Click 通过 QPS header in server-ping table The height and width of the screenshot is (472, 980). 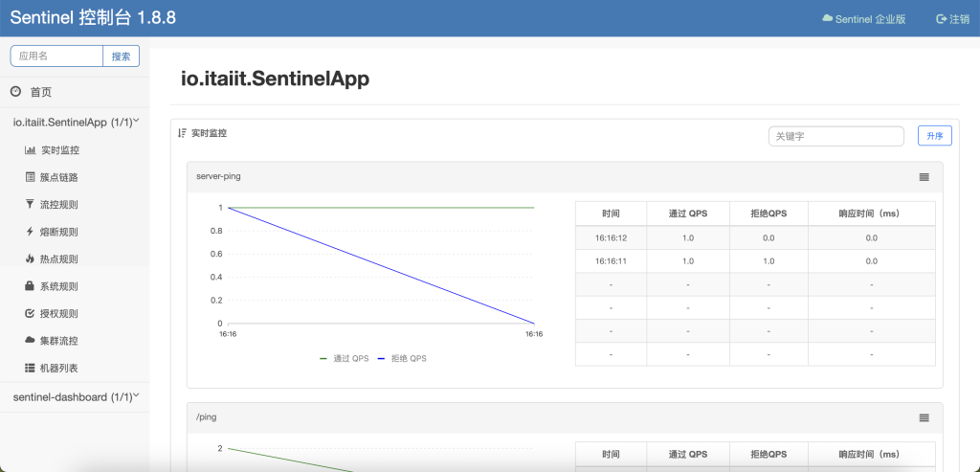[687, 214]
